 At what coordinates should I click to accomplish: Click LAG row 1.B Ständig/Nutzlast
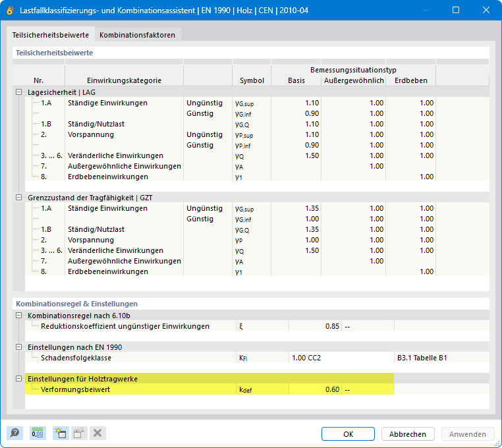click(96, 124)
